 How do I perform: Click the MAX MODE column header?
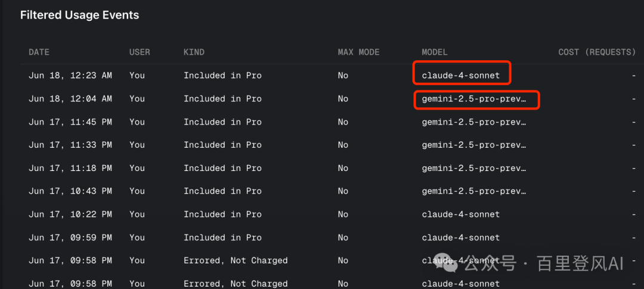click(x=358, y=52)
